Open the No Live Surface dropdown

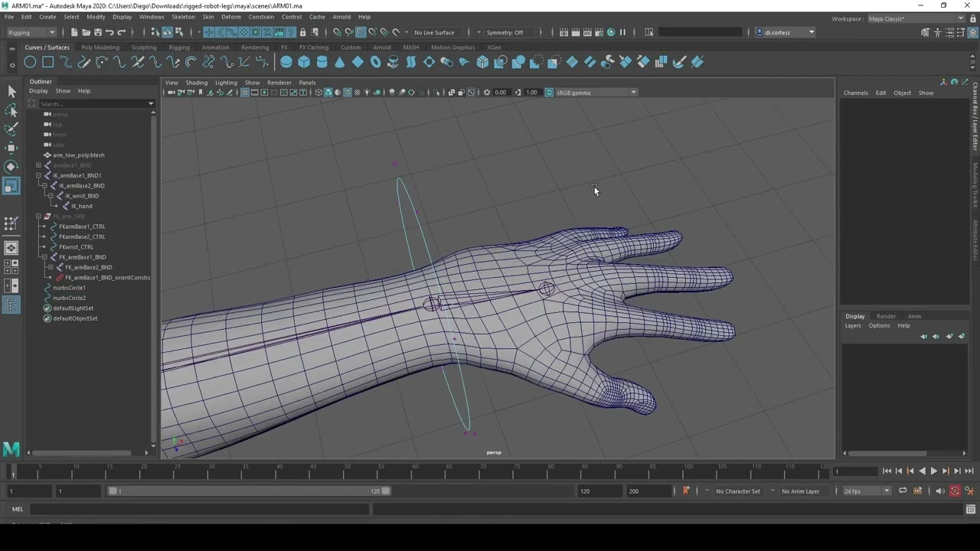point(434,32)
